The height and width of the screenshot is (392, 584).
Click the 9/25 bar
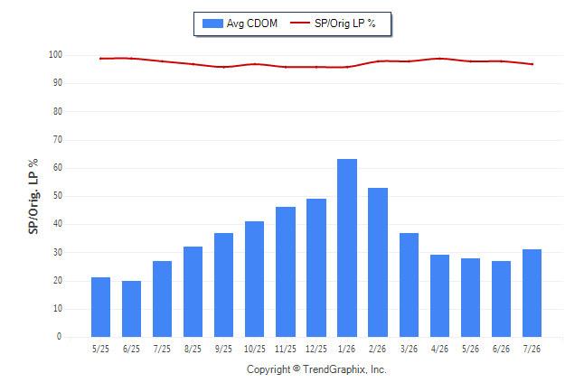(x=224, y=285)
